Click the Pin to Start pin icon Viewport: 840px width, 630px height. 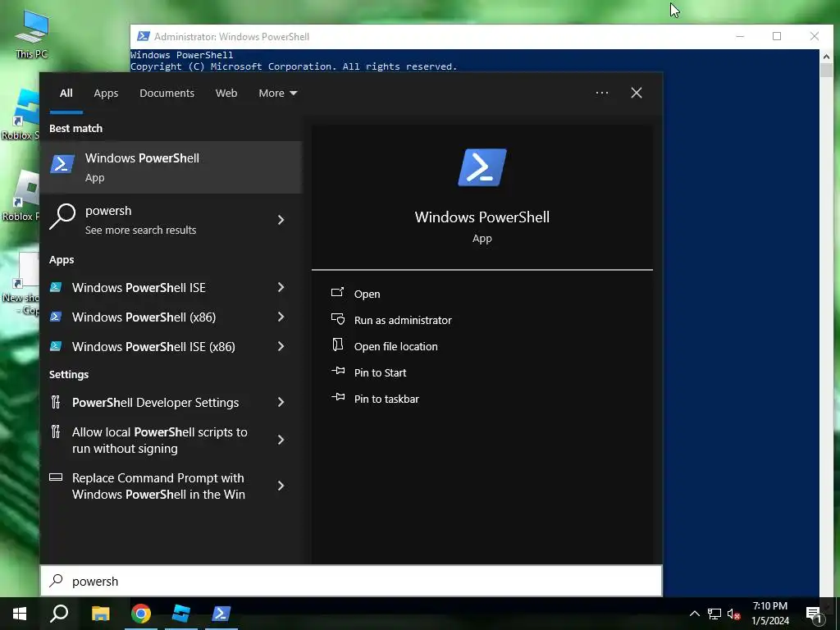click(x=337, y=371)
